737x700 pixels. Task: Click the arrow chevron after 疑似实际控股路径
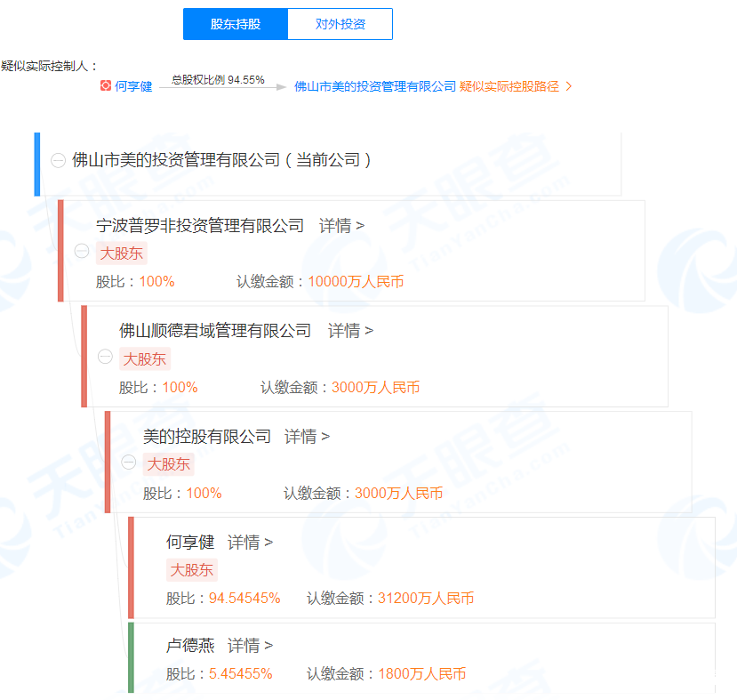coord(569,86)
